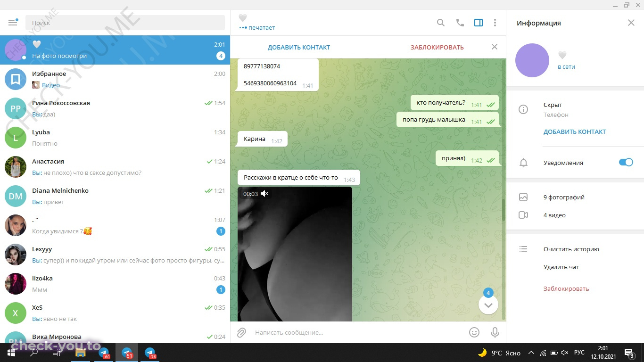This screenshot has height=362, width=644.
Task: Open the Windows notification center icon
Action: [629, 353]
